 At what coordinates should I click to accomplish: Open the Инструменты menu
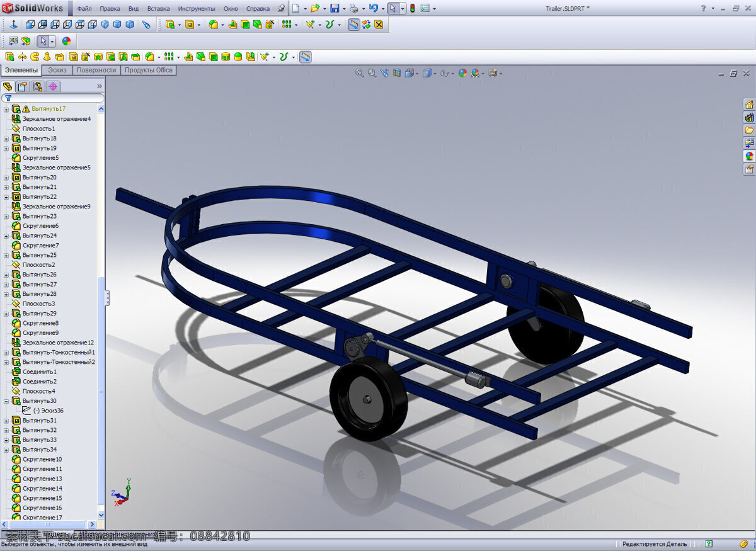[x=197, y=9]
